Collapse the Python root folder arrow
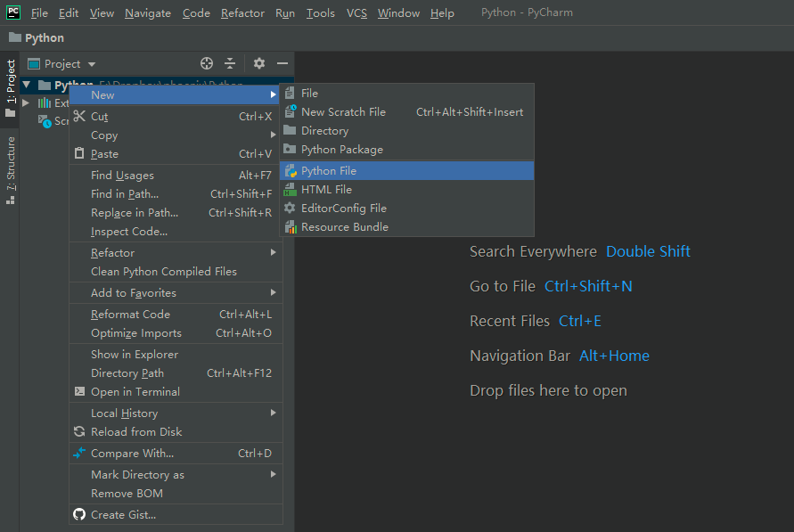This screenshot has height=532, width=794. (x=27, y=85)
